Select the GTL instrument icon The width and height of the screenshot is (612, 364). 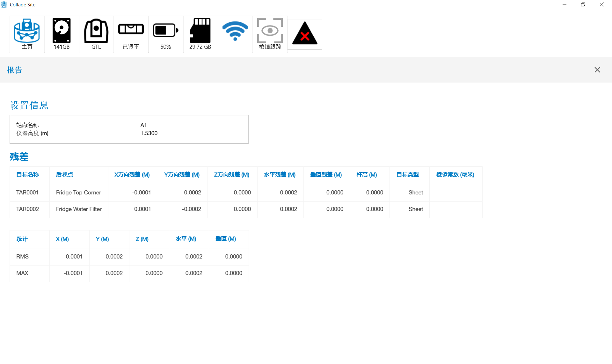tap(96, 34)
